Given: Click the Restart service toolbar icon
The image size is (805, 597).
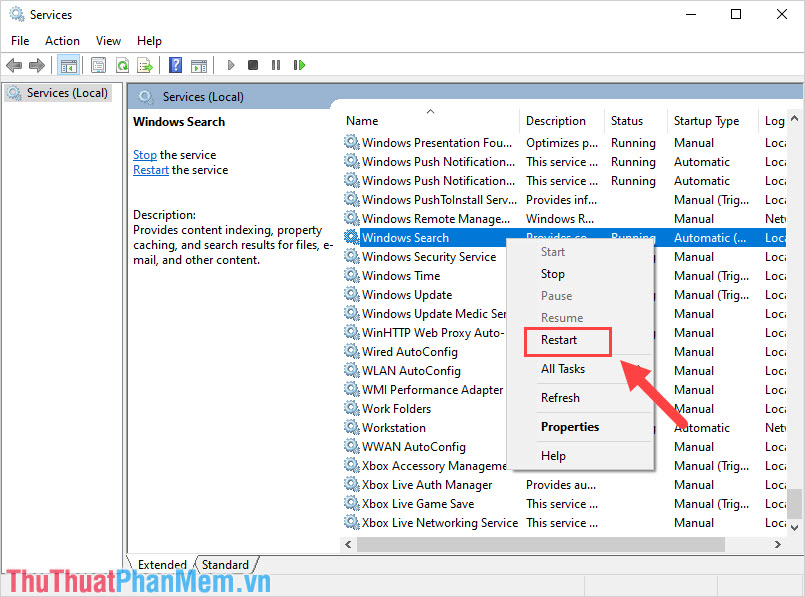Looking at the screenshot, I should coord(299,64).
